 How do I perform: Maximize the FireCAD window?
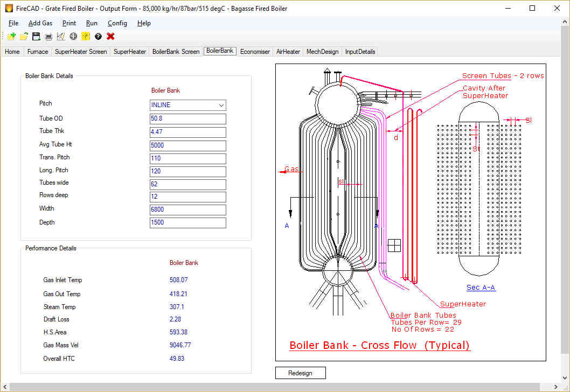pos(532,8)
